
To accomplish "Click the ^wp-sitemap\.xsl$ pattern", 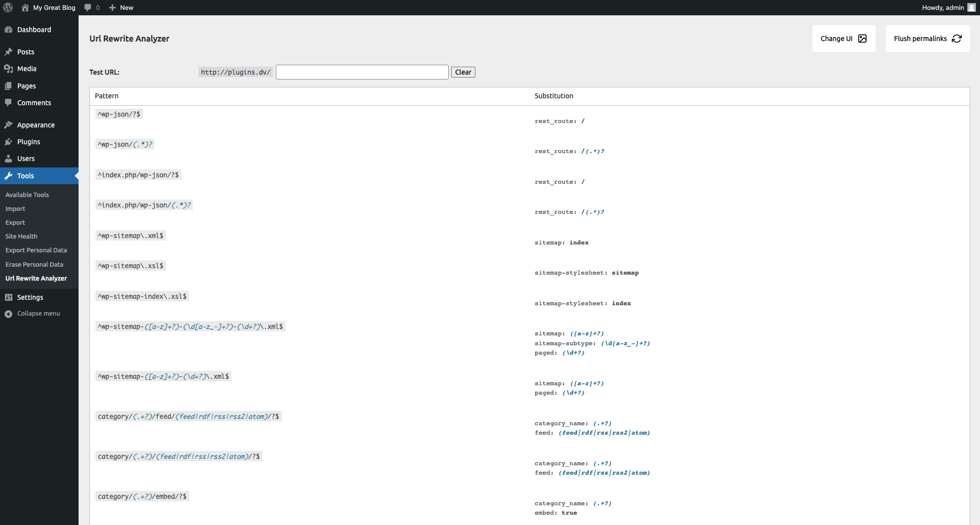I will pyautogui.click(x=130, y=266).
